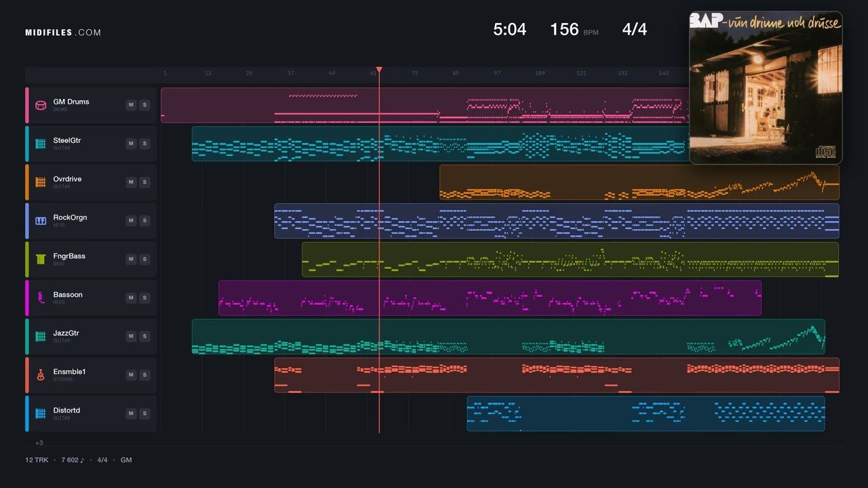Click the Ovrdrive guitar track icon
Screen dimensions: 868x488
[41, 182]
